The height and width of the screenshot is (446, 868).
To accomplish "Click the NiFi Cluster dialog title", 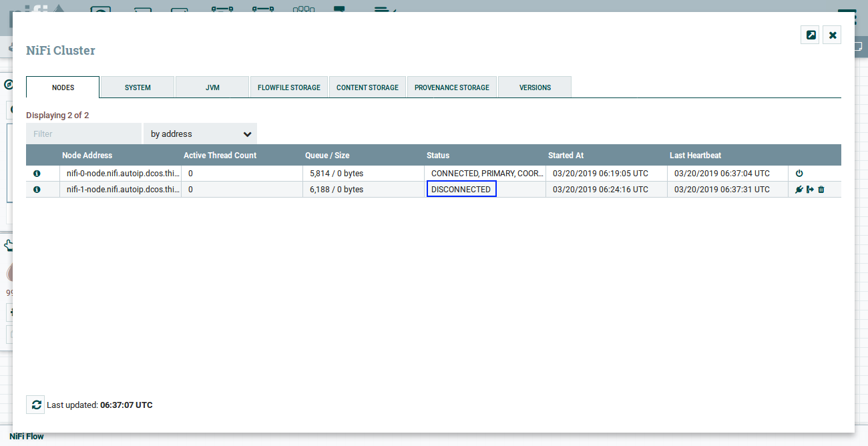I will pyautogui.click(x=61, y=51).
